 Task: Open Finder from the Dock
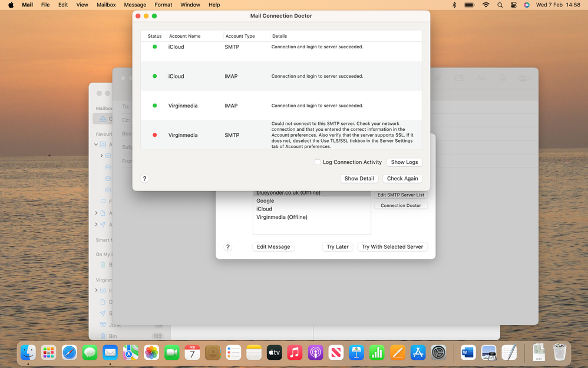pos(28,353)
